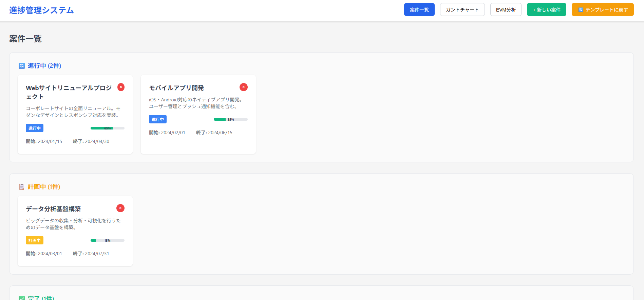This screenshot has width=644, height=300.
Task: Delete the Webサイトリニューアル project card
Action: pyautogui.click(x=121, y=87)
